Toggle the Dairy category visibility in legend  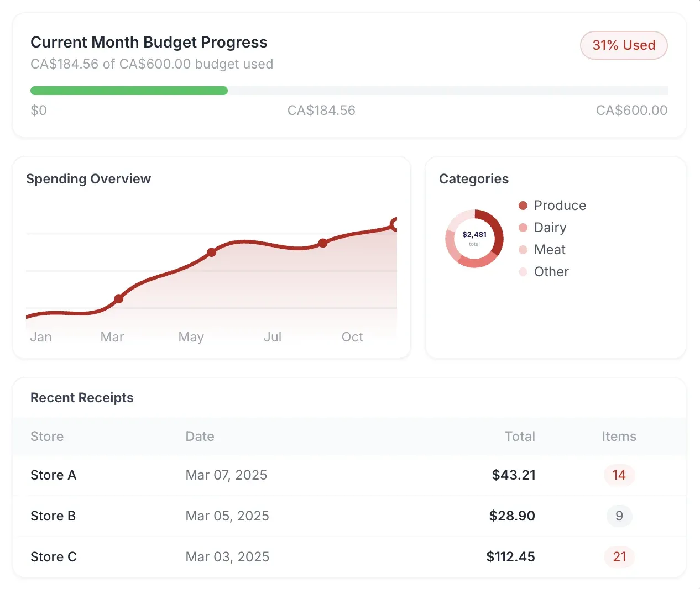[x=550, y=227]
